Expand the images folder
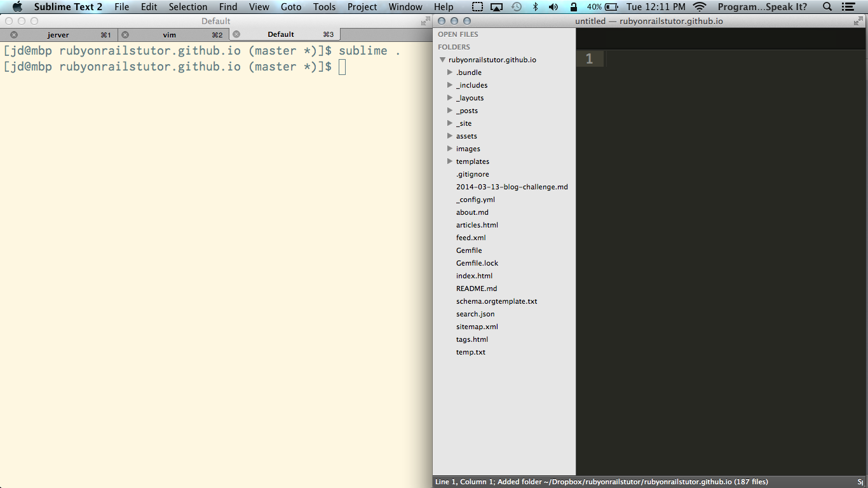The width and height of the screenshot is (868, 488). 450,149
